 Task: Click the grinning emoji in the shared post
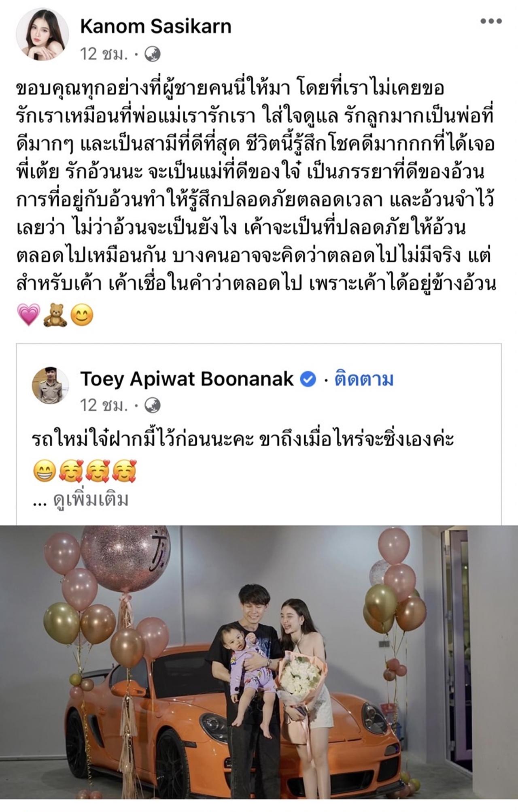(44, 470)
